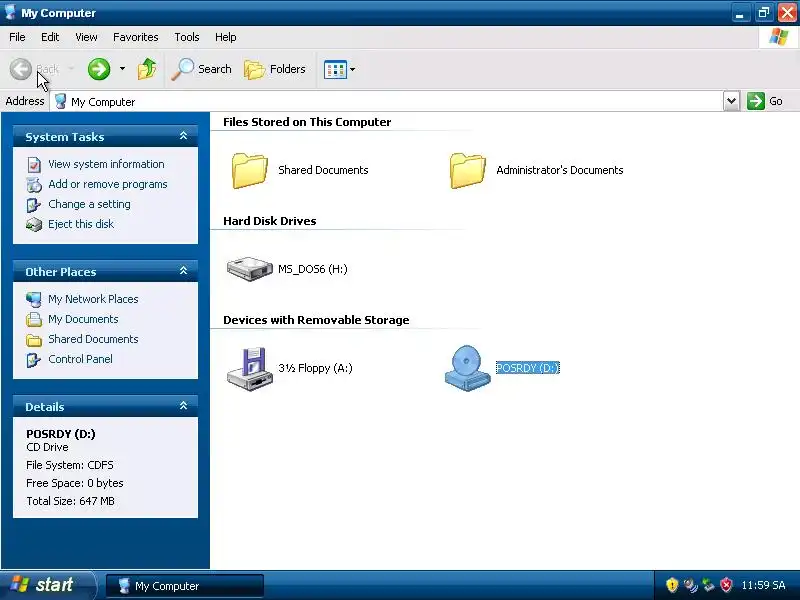
Task: Expand the Address bar dropdown
Action: click(x=731, y=101)
